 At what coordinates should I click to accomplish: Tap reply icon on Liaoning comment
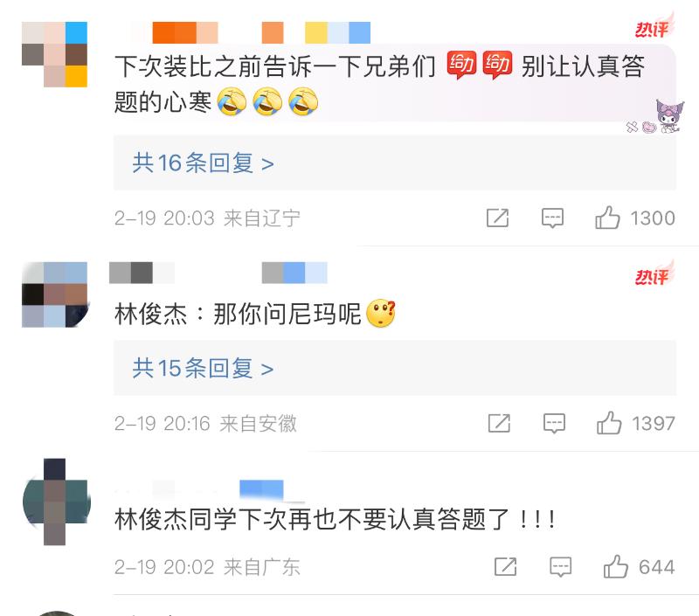(552, 218)
